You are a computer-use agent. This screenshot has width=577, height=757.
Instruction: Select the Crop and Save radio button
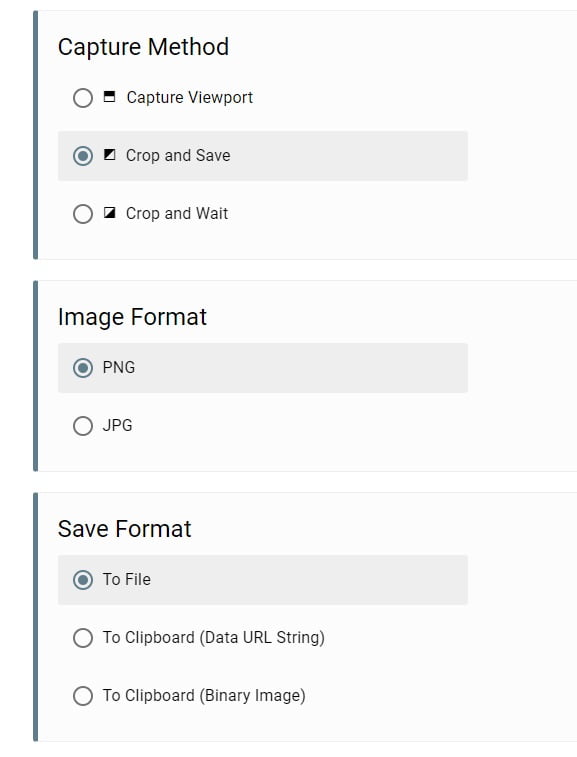click(x=83, y=156)
